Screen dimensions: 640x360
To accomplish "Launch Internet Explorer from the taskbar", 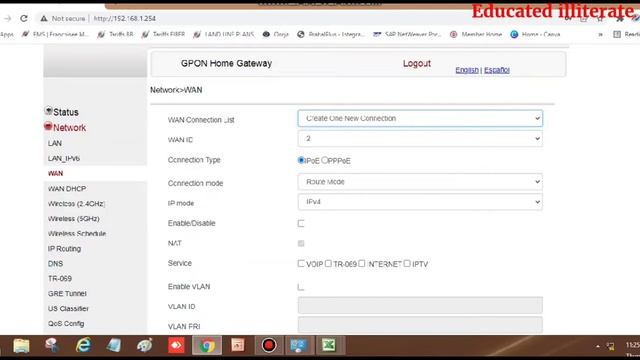I will [x=83, y=345].
